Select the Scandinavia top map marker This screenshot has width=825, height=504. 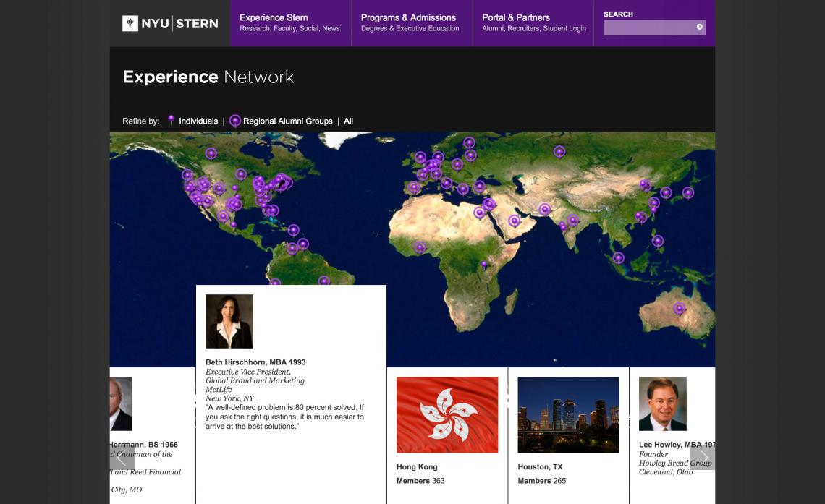point(469,142)
